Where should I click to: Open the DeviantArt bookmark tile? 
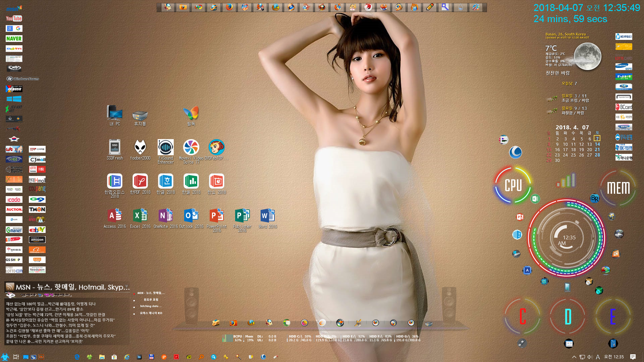coord(14,109)
